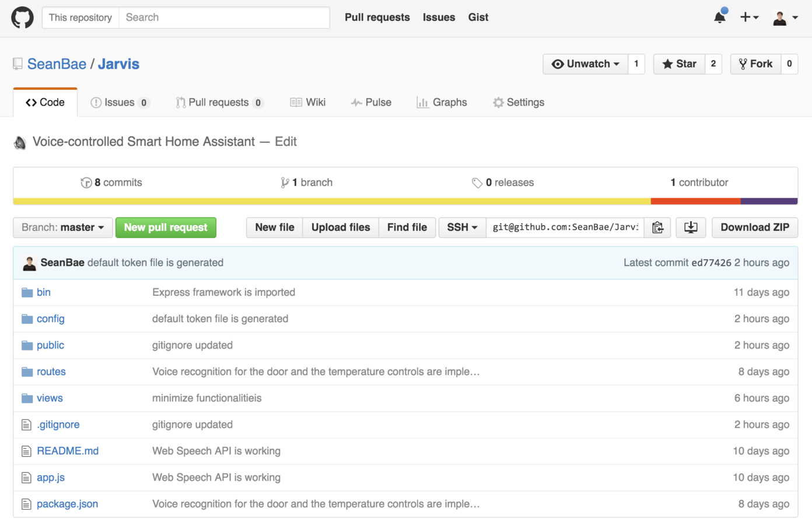The image size is (812, 525).
Task: Click the commits history clock icon
Action: (86, 183)
